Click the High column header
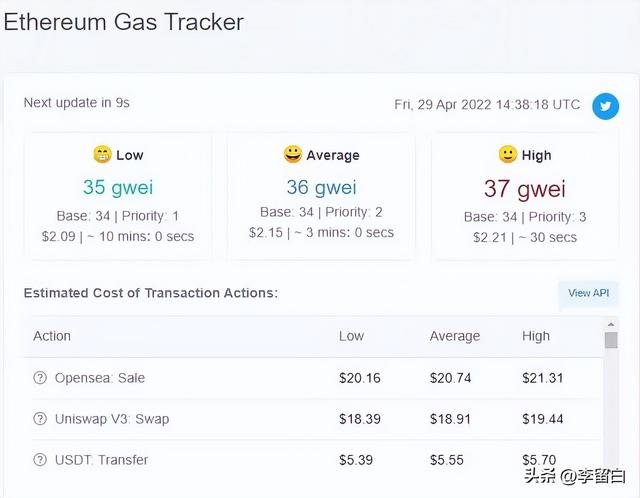Image resolution: width=640 pixels, height=498 pixels. tap(536, 336)
